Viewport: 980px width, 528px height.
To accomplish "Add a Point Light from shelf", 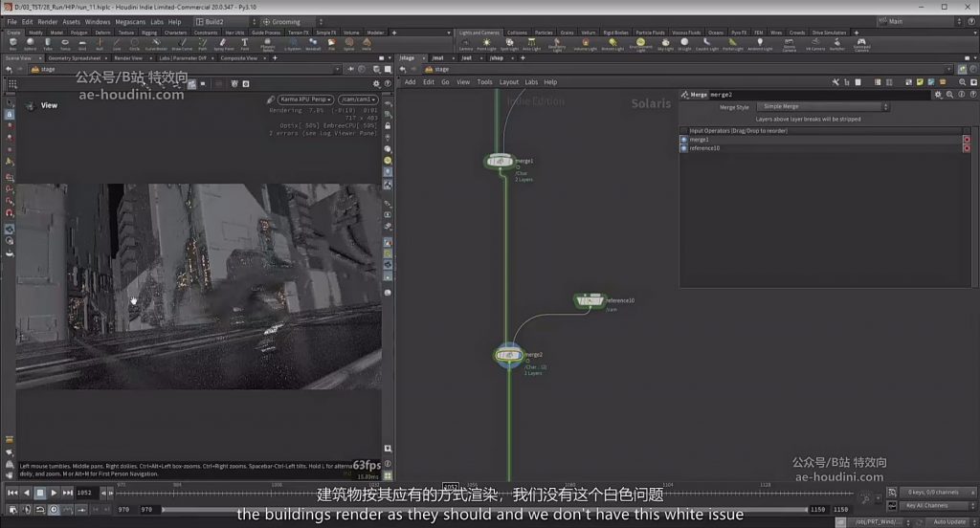I will [x=486, y=44].
